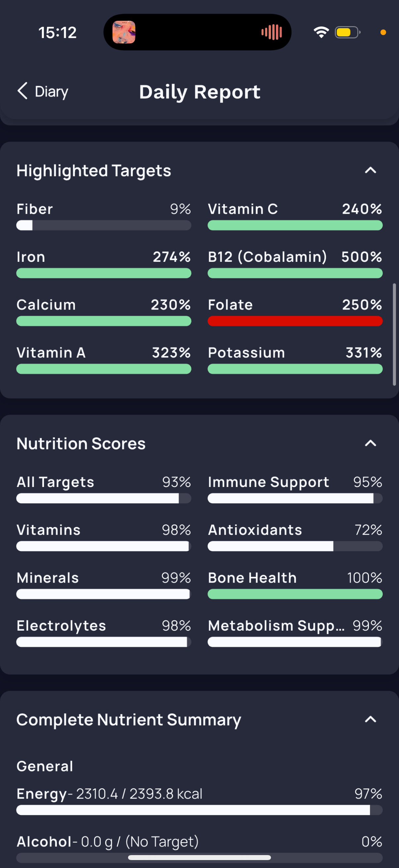Open the Dynamic Island album artwork thumbnail
This screenshot has height=868, width=399.
pos(124,32)
